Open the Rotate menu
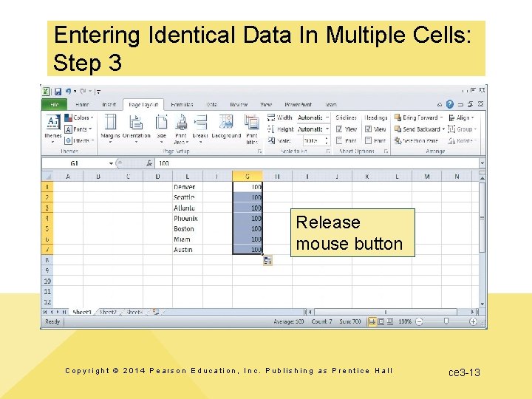The image size is (532, 399). click(463, 140)
